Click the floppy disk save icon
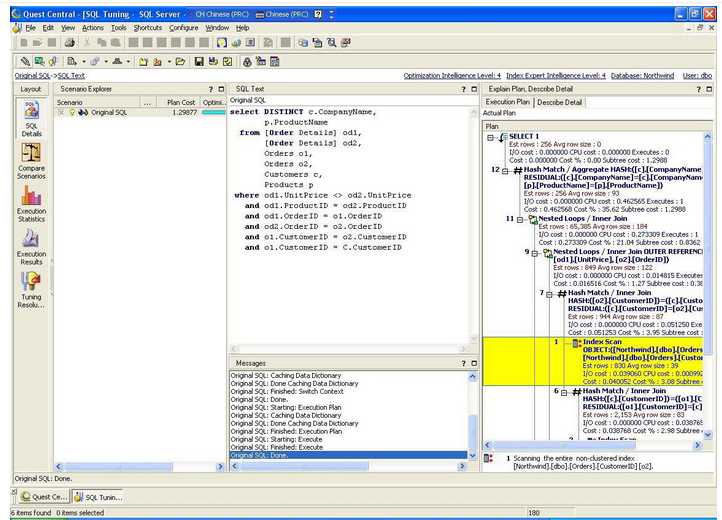Image resolution: width=722 pixels, height=520 pixels. point(199,61)
